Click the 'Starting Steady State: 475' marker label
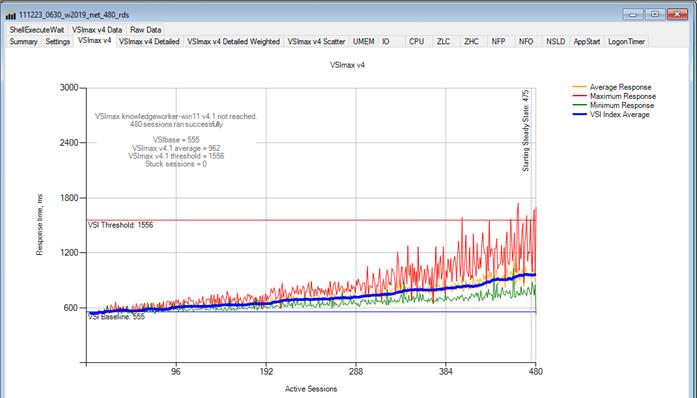Screen dimensions: 697x398 click(525, 131)
